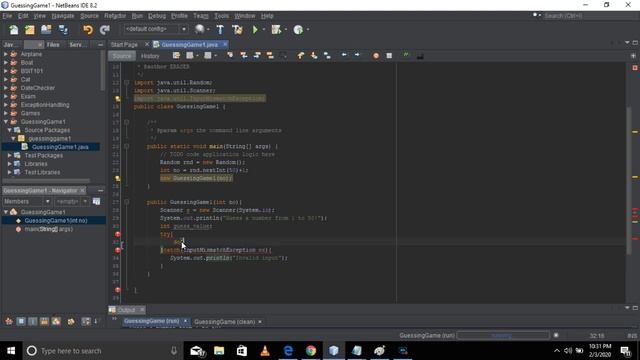This screenshot has height=360, width=640.
Task: Click the Stop Macro Recording square icon
Action: pos(389,56)
